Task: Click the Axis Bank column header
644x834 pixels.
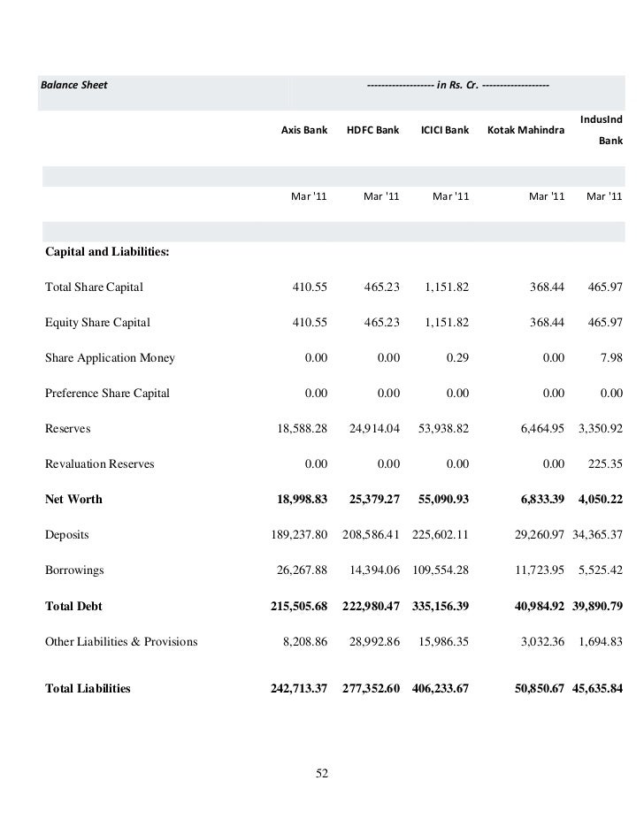Action: (x=304, y=130)
